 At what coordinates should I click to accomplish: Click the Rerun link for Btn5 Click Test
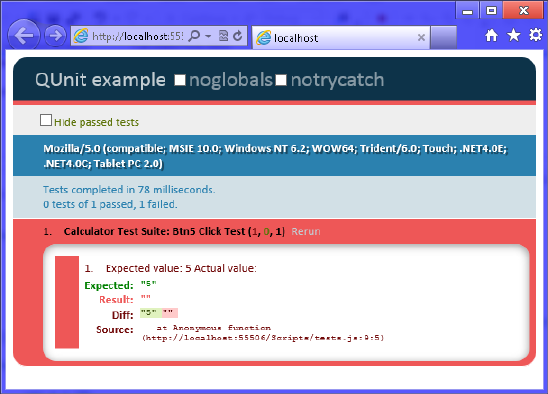[x=306, y=231]
